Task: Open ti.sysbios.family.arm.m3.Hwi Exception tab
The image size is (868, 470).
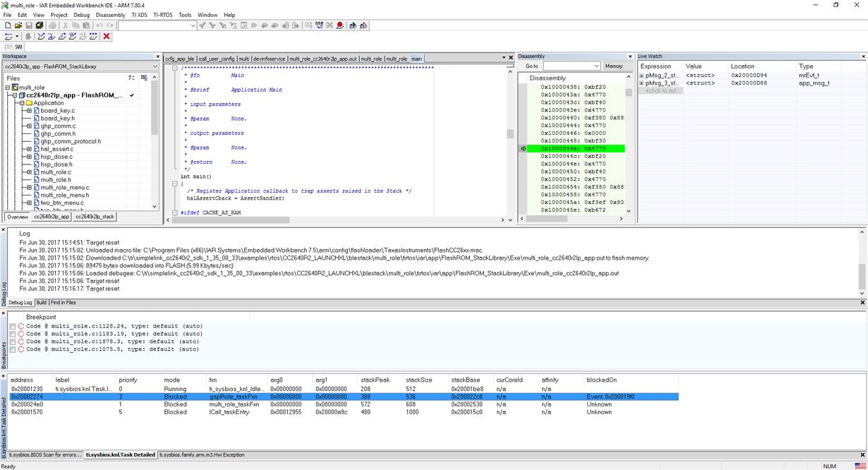Action: point(202,455)
